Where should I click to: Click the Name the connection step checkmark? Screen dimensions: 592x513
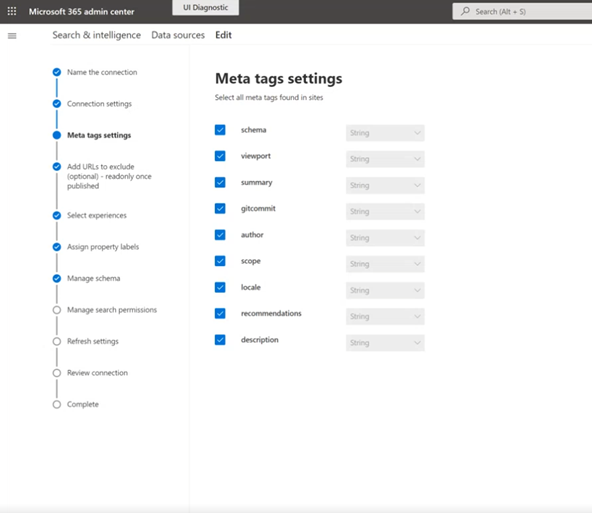coord(57,72)
